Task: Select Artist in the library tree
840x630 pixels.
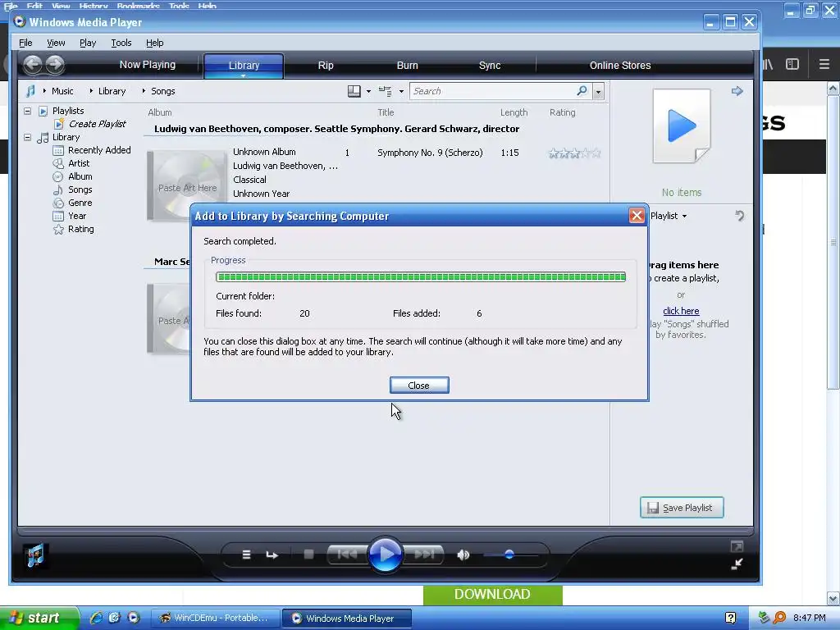Action: [x=79, y=163]
